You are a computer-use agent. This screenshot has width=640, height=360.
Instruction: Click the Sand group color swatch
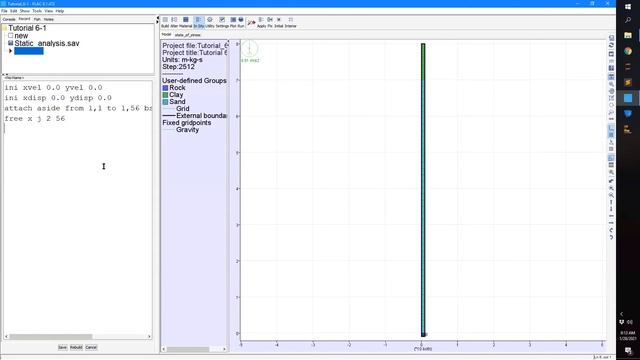point(165,102)
